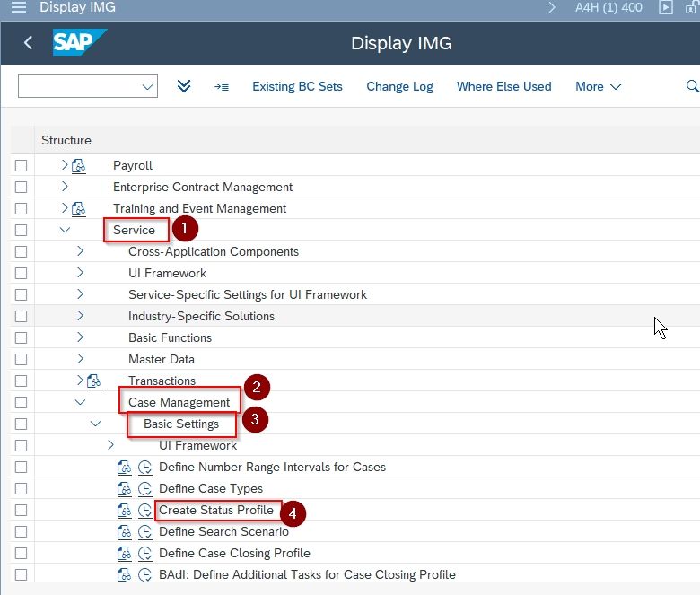Click Existing BC Sets
Image resolution: width=700 pixels, height=595 pixels.
(x=297, y=86)
